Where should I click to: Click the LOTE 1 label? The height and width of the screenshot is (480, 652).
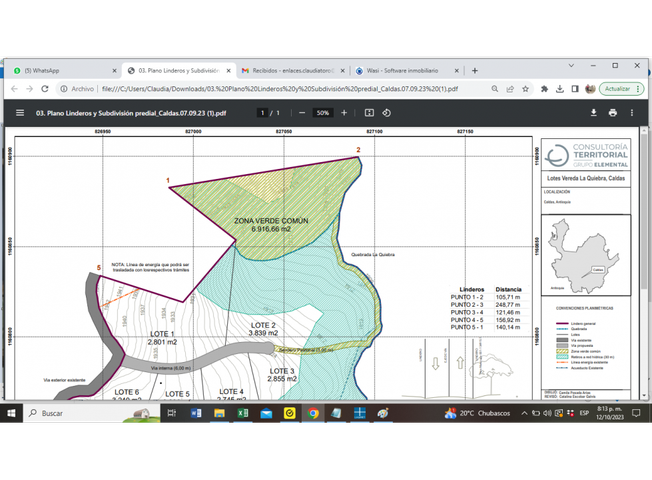pos(162,334)
